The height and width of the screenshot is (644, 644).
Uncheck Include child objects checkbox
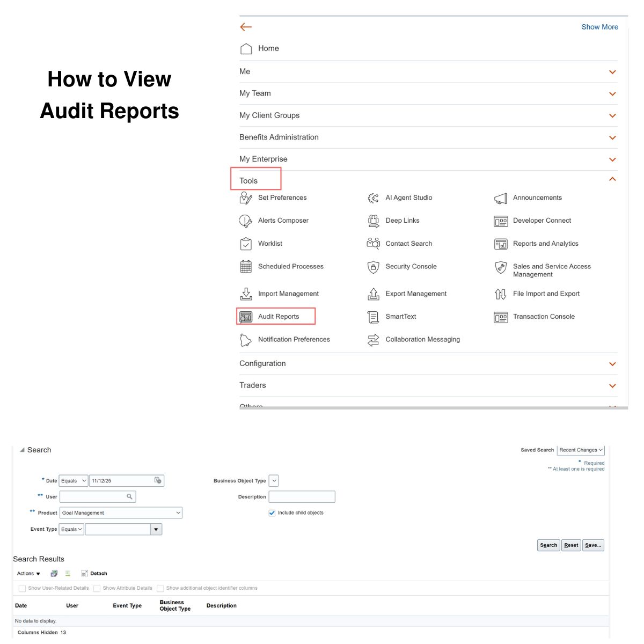(272, 513)
